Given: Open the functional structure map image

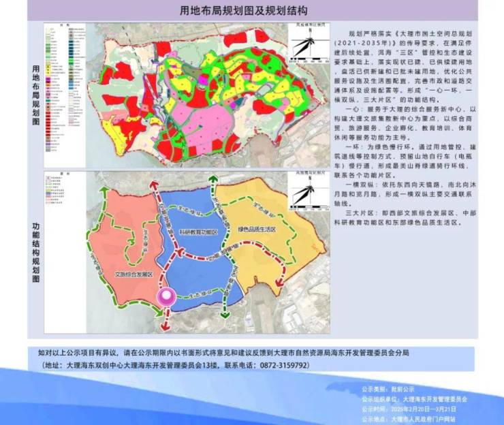Looking at the screenshot, I should coord(187,253).
